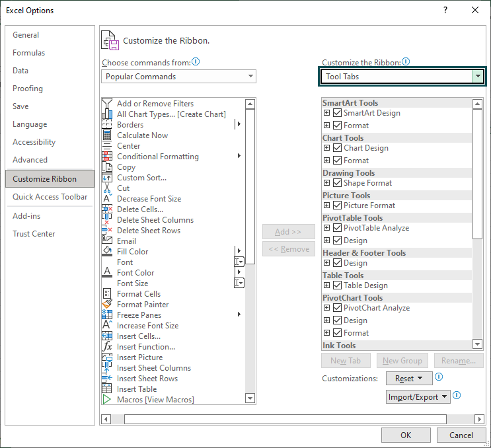
Task: Click the Conditional Formatting icon
Action: (x=107, y=156)
